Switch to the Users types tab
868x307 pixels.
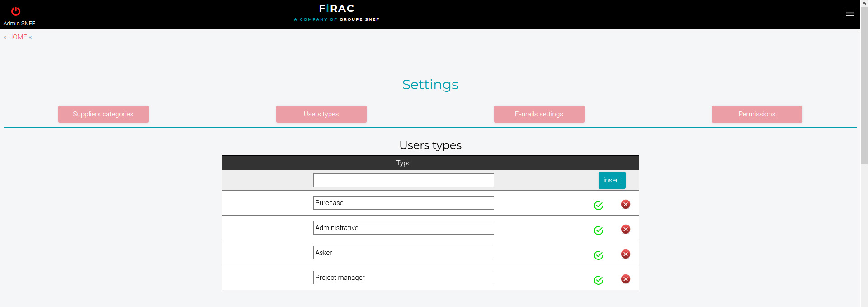pyautogui.click(x=321, y=114)
